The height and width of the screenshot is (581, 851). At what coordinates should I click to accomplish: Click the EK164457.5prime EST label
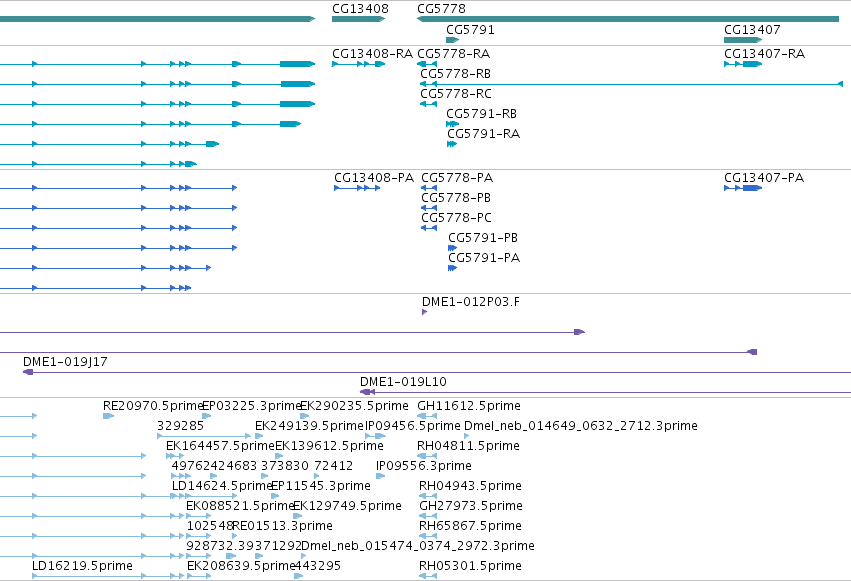(220, 446)
